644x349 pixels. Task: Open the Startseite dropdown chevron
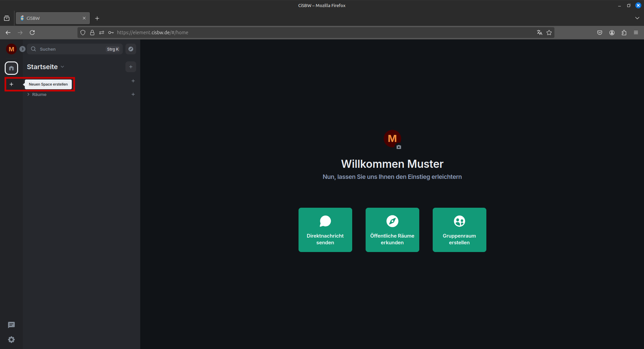[63, 67]
